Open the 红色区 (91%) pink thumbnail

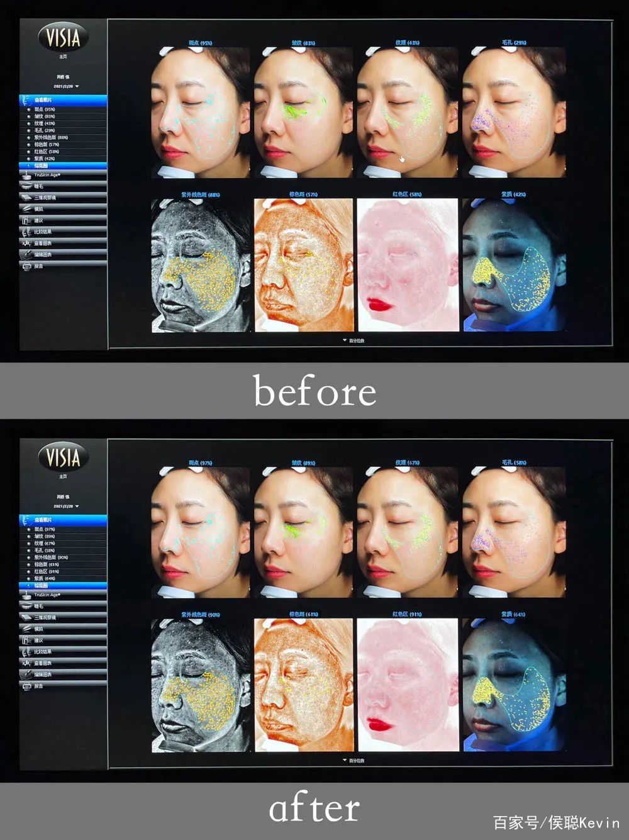coord(408,685)
